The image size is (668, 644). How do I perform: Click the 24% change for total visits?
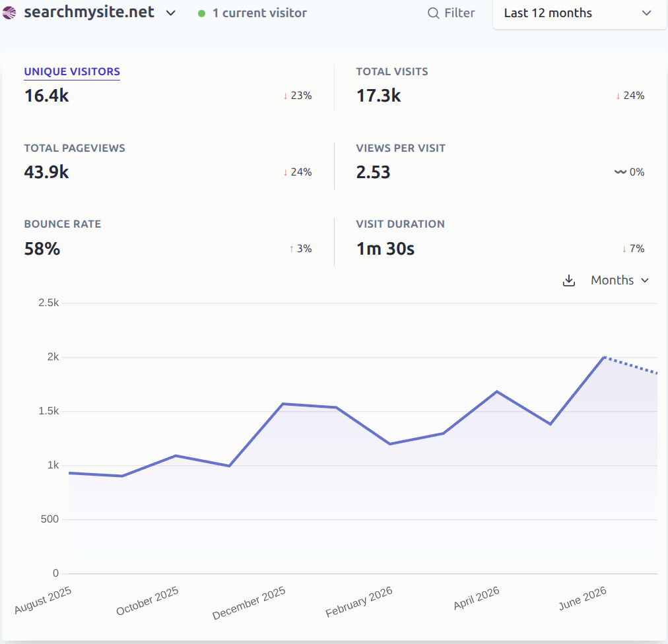tap(630, 96)
